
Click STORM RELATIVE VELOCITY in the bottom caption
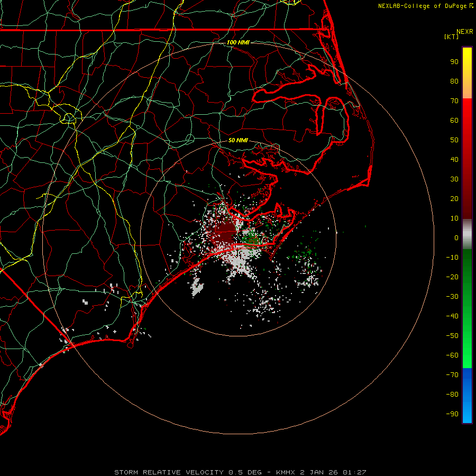coord(169,472)
